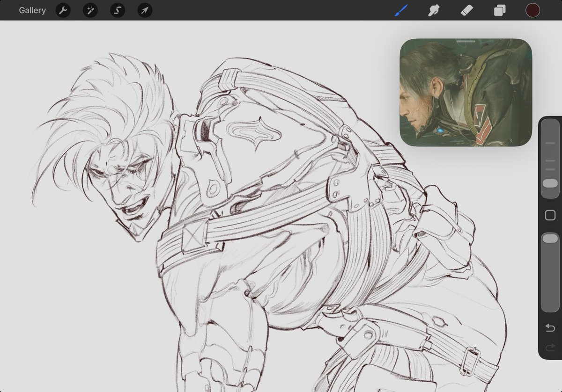
Task: Select the Brush tool
Action: tap(401, 10)
